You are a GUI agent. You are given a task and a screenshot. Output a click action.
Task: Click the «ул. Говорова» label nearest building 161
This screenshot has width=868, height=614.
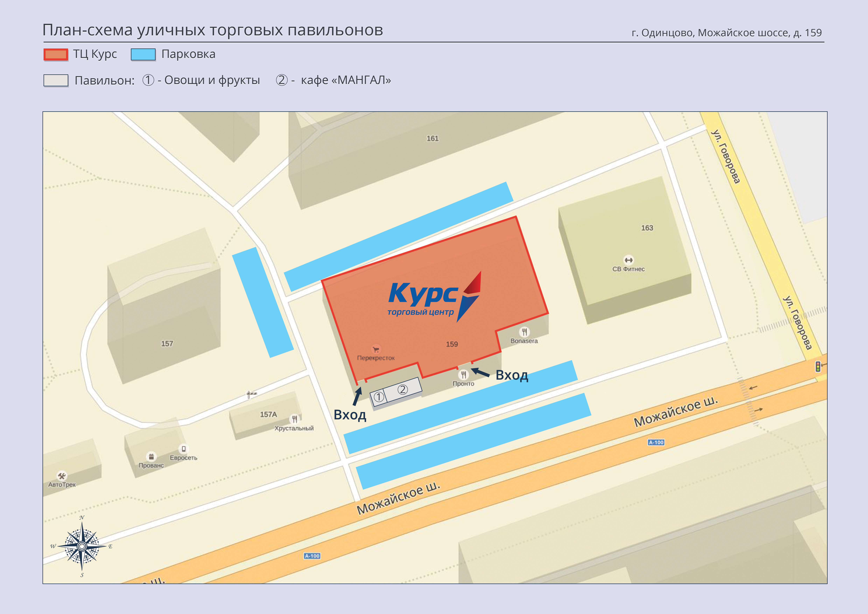click(725, 156)
